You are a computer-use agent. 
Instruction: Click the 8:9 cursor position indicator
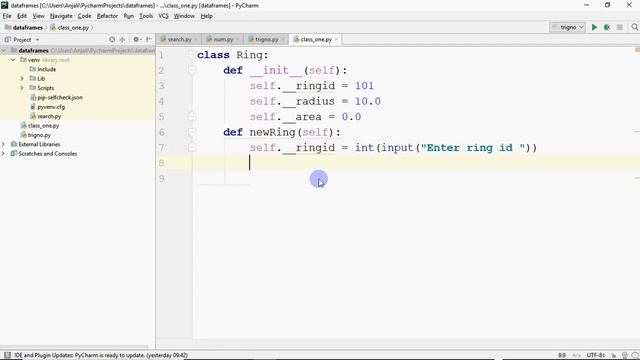pos(562,356)
